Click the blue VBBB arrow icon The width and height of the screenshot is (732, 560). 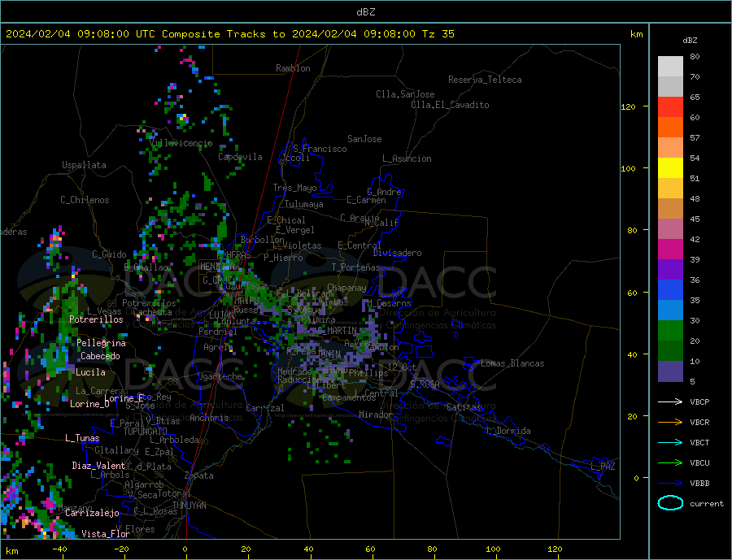(x=670, y=484)
